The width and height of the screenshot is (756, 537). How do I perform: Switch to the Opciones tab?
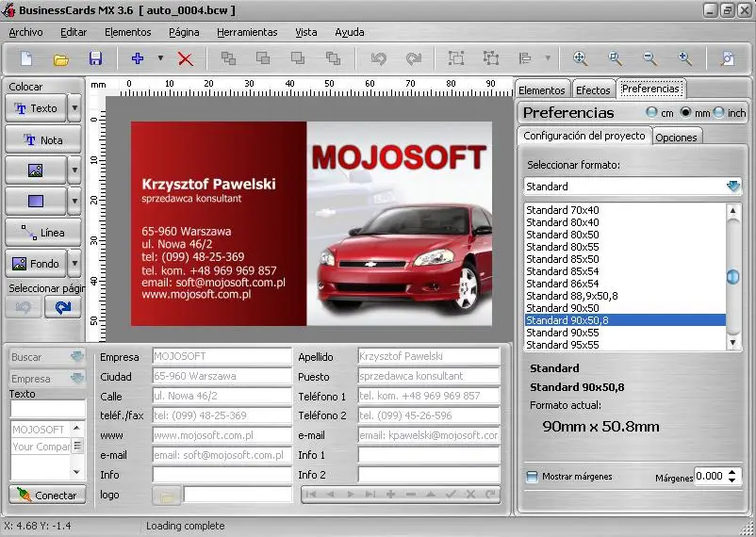click(676, 138)
